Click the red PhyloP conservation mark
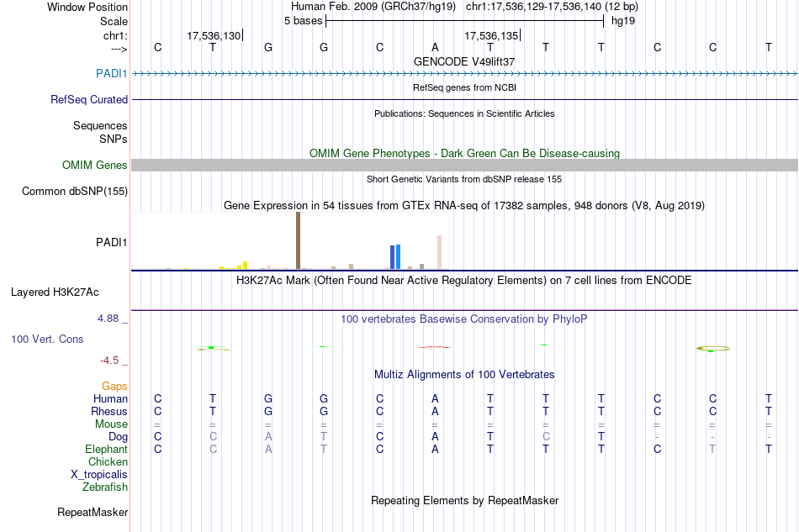 coord(435,347)
